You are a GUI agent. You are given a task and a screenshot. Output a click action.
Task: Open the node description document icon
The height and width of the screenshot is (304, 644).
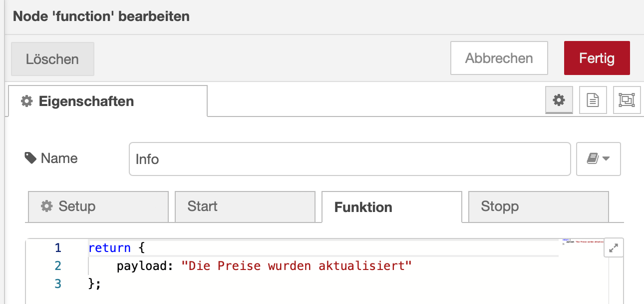coord(593,100)
